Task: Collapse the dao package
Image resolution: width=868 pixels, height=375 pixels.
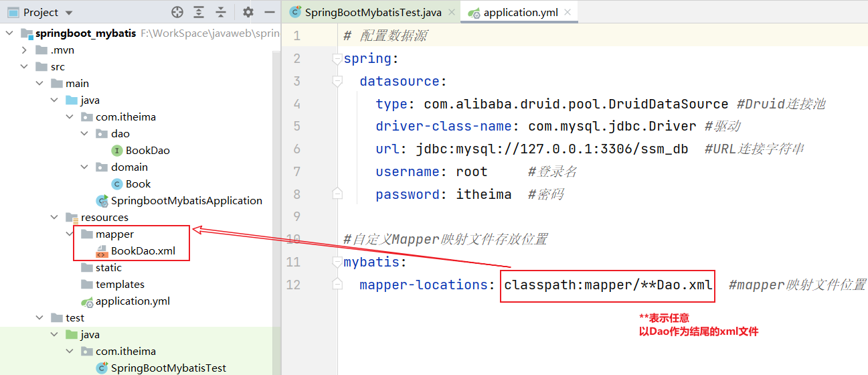Action: coord(84,133)
